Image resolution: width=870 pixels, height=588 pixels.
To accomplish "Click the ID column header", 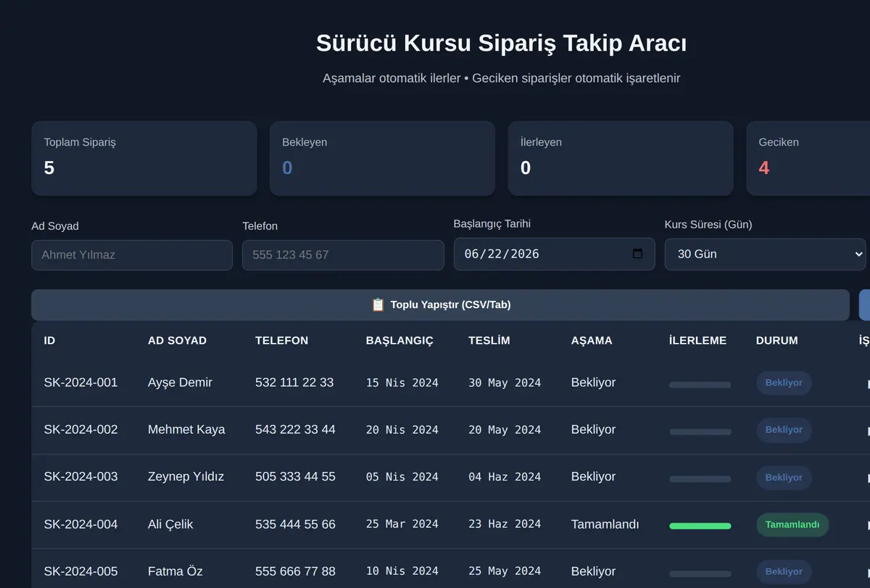I will pos(49,340).
